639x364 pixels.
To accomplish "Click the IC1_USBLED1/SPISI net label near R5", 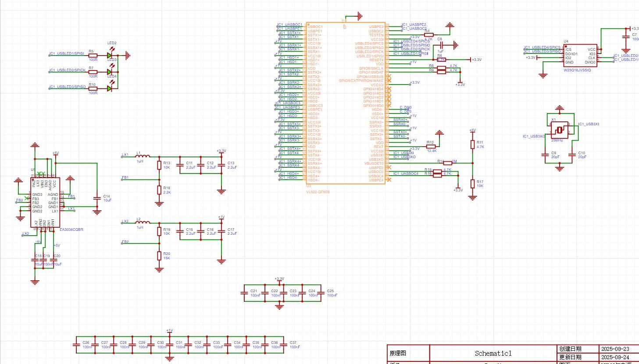I will 67,54.
